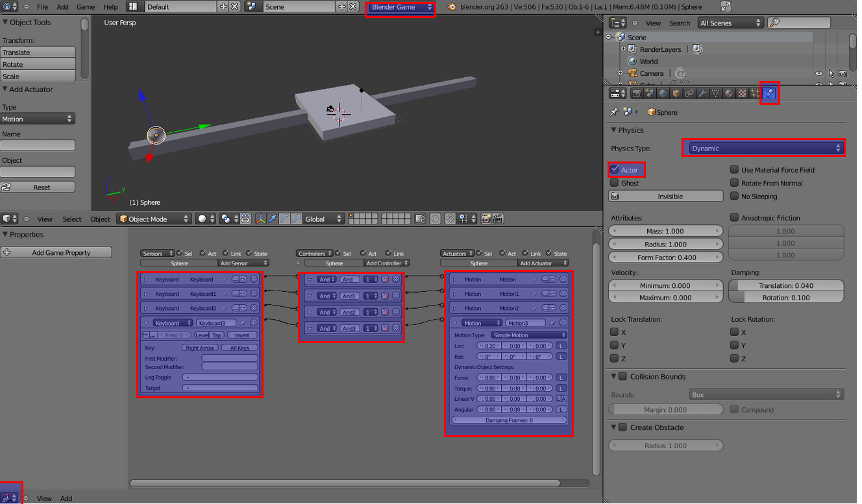Click the Blender info editor icon in top bar

pos(10,6)
